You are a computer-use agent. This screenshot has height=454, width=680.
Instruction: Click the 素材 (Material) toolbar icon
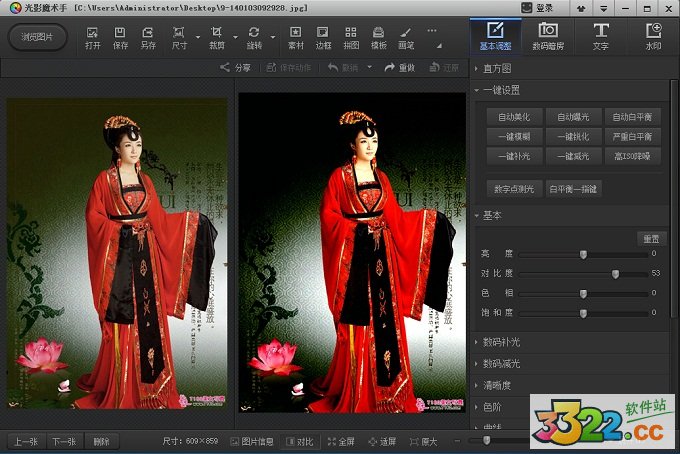click(295, 37)
